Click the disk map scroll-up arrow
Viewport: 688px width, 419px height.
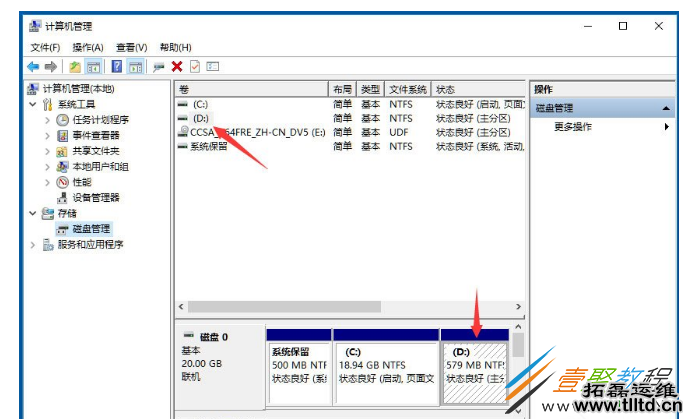518,327
